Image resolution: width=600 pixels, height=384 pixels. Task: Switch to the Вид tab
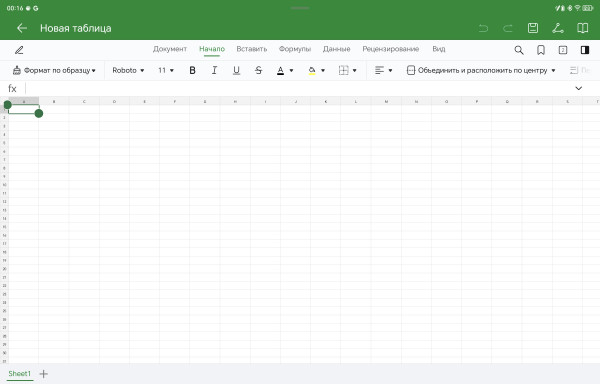click(x=439, y=49)
